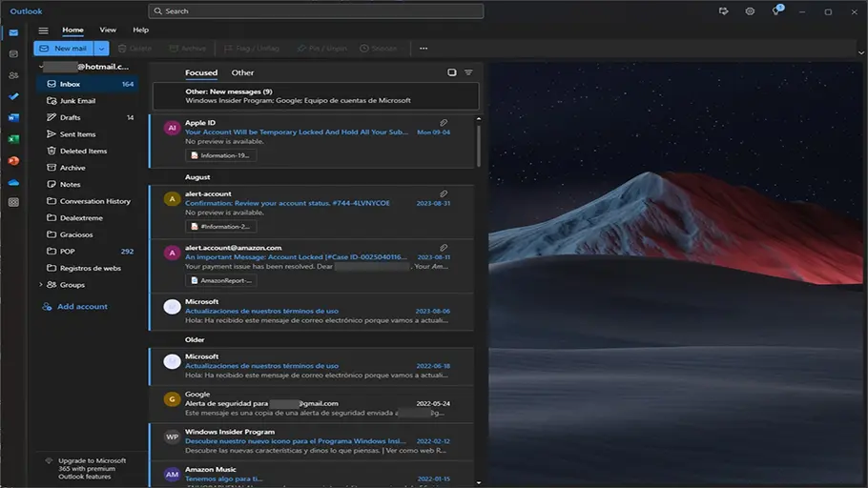Viewport: 868px width, 488px height.
Task: Click the Add account link
Action: (82, 307)
